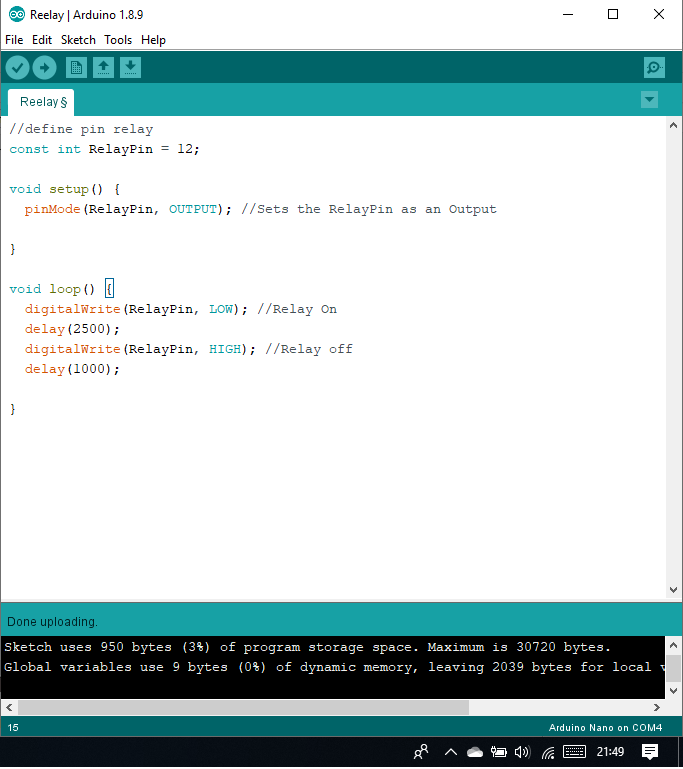Open the Tools menu

pyautogui.click(x=118, y=40)
